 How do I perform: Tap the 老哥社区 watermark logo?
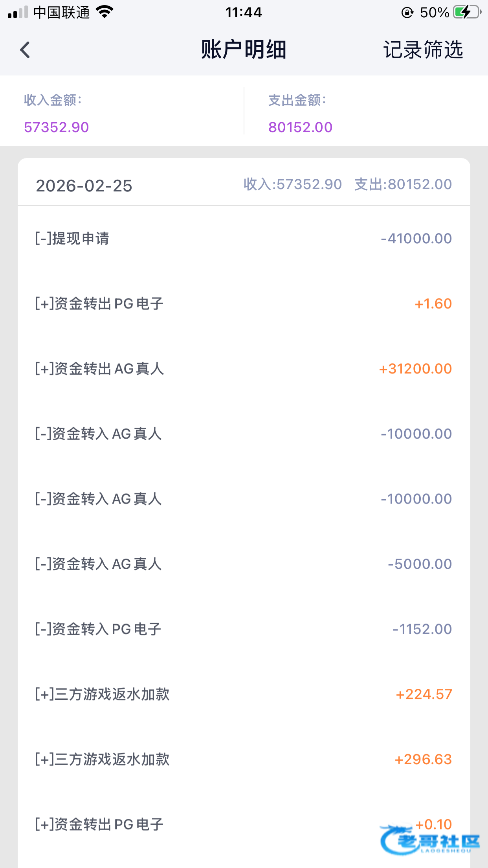pyautogui.click(x=430, y=840)
